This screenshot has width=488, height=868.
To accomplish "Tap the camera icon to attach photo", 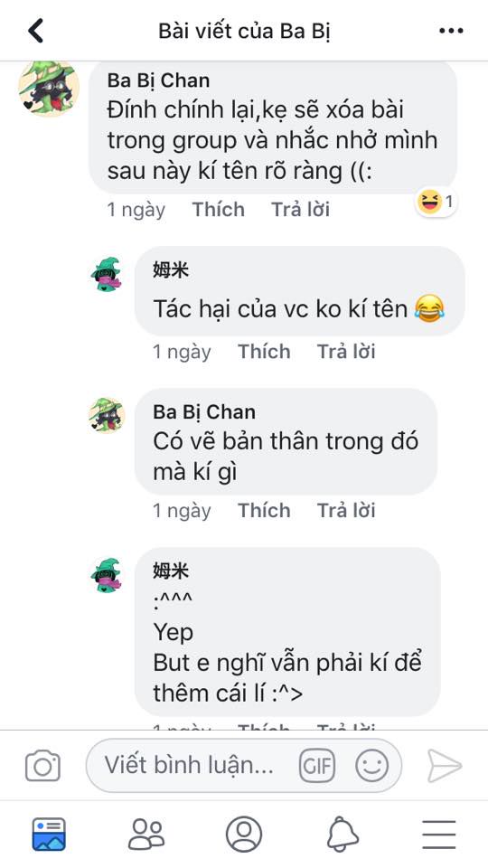I will [x=42, y=766].
